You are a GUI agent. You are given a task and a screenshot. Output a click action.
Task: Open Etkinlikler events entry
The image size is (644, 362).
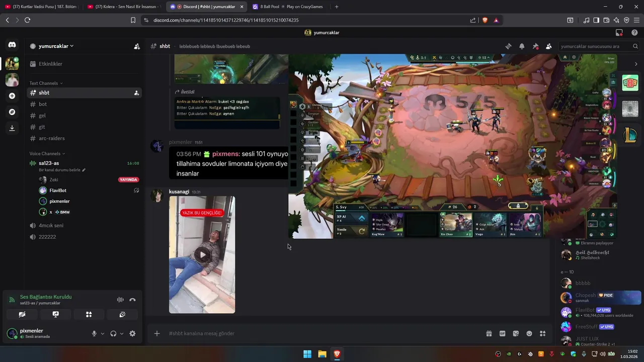point(84,64)
